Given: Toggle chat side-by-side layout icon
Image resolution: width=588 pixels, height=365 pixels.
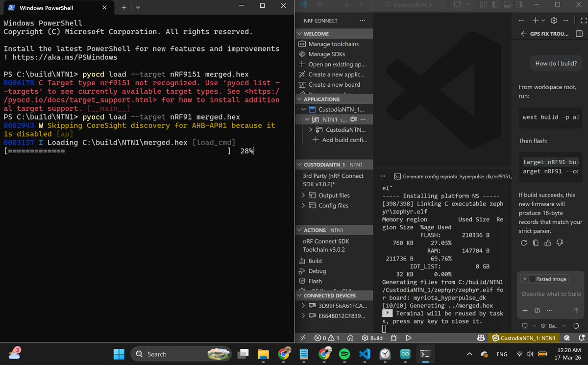Looking at the screenshot, I should click(579, 34).
